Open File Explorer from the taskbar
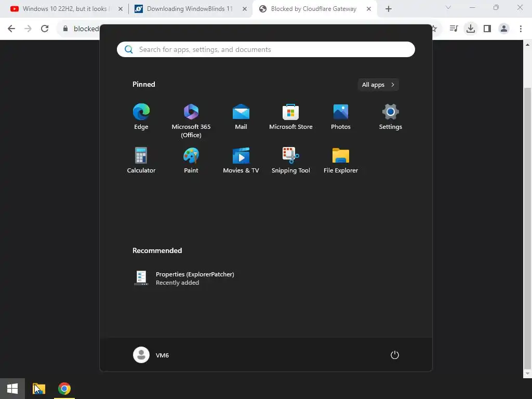This screenshot has height=399, width=532. 38,389
